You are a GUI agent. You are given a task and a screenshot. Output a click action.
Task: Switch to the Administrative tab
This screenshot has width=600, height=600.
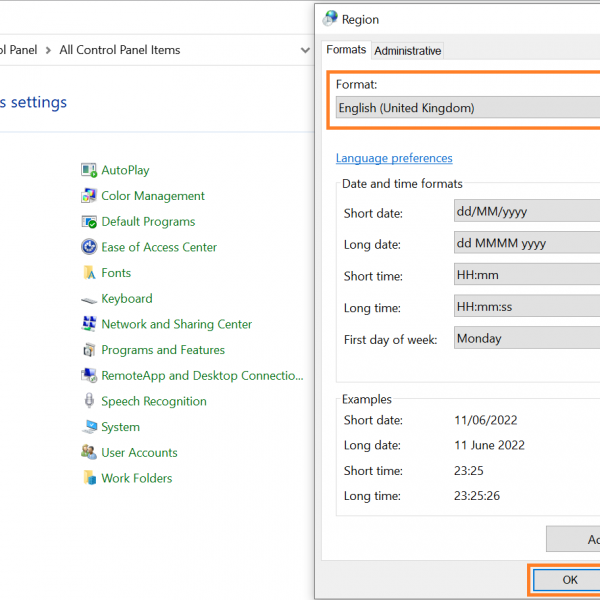[x=408, y=51]
